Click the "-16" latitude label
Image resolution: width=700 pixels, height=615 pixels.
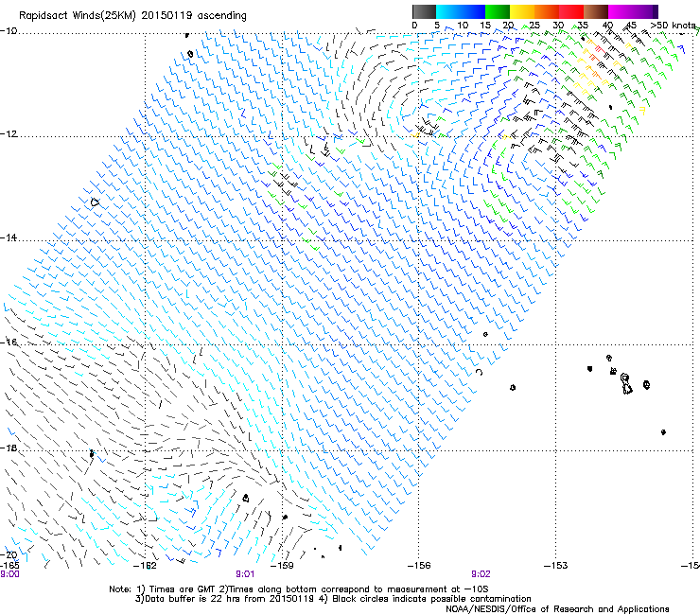(9, 343)
